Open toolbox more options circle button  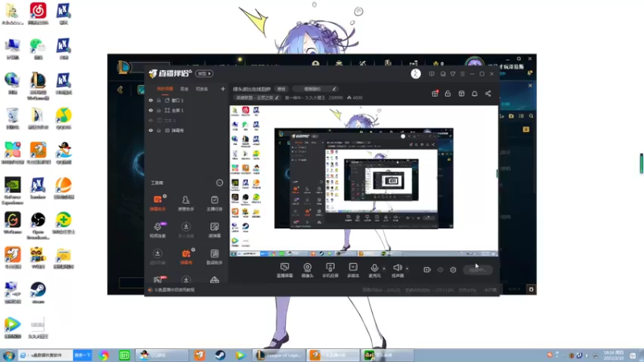click(x=219, y=183)
